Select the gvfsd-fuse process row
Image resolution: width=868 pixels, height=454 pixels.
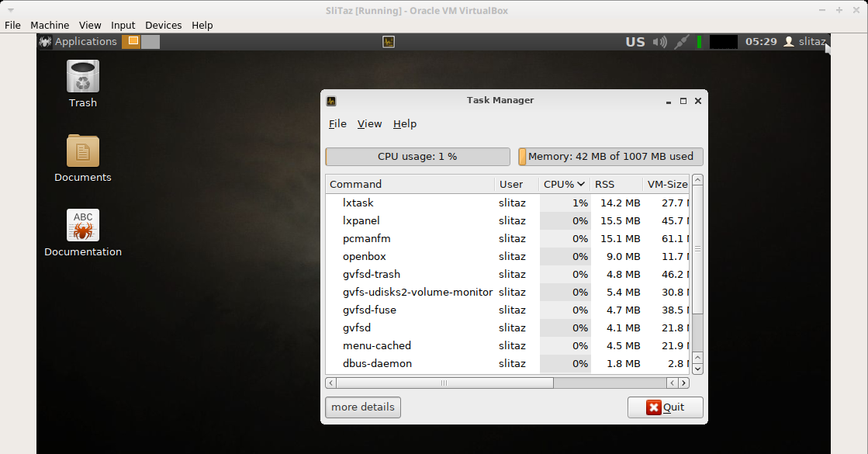click(x=507, y=310)
